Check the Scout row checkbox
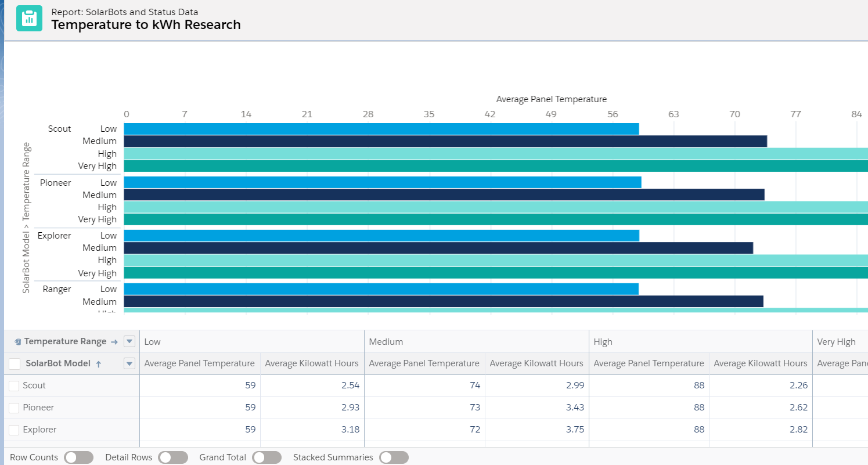 point(15,386)
